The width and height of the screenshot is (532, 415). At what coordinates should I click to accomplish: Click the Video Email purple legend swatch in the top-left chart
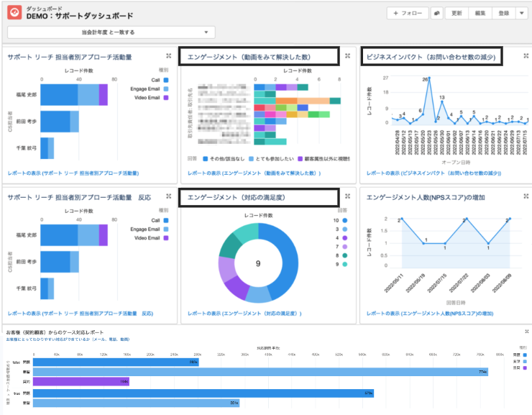165,98
